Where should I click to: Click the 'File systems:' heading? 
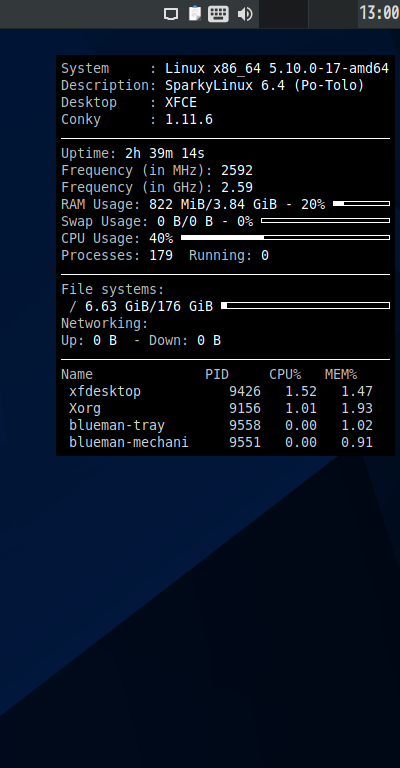click(x=113, y=289)
